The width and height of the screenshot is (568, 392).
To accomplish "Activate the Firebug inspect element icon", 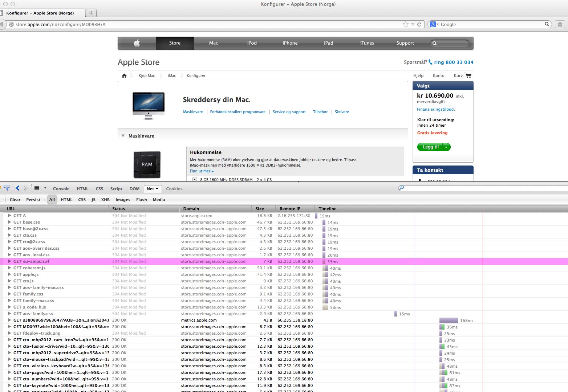I will [x=7, y=188].
